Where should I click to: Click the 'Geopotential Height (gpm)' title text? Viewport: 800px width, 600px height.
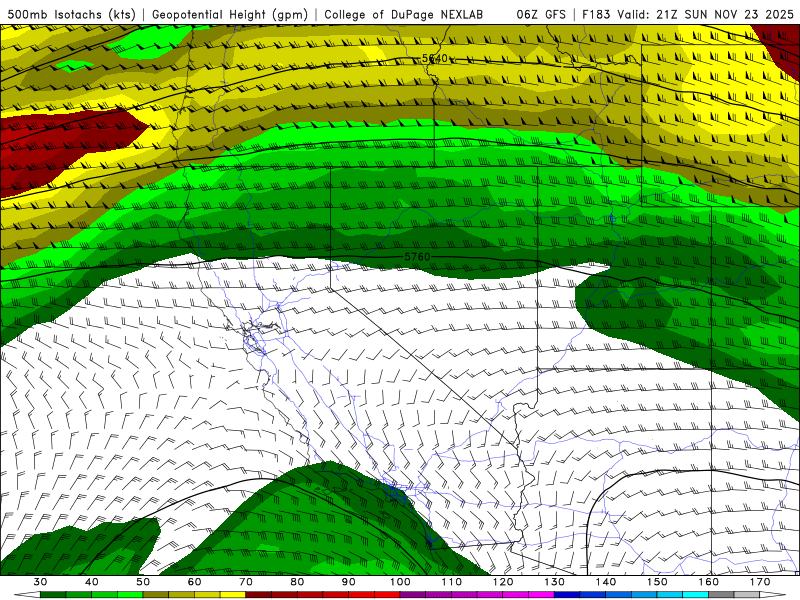(230, 14)
